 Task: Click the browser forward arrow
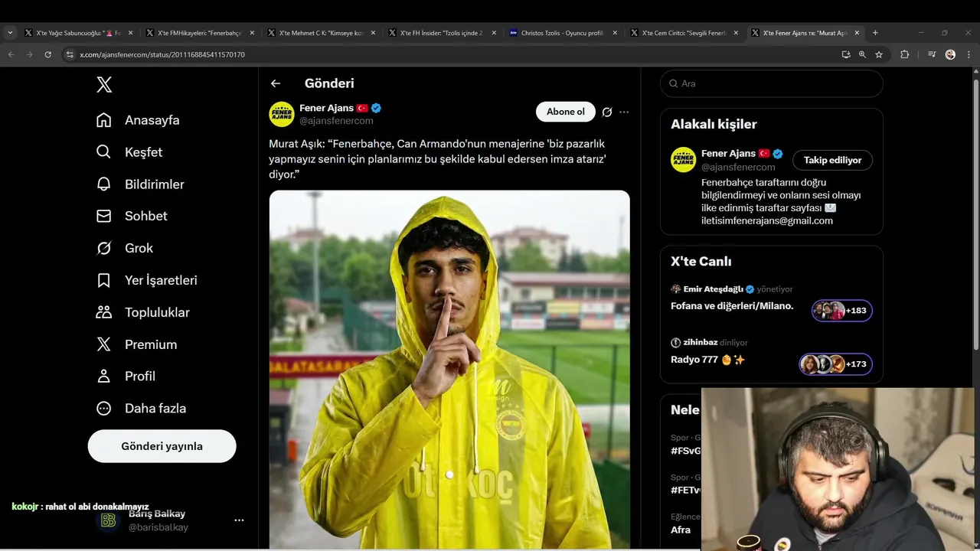[30, 54]
